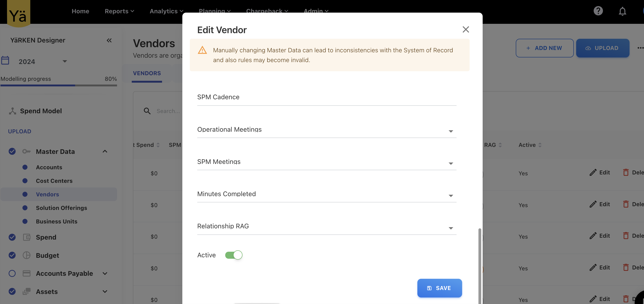This screenshot has height=304, width=644.
Task: Click the calendar icon beside 2024
Action: (x=5, y=61)
